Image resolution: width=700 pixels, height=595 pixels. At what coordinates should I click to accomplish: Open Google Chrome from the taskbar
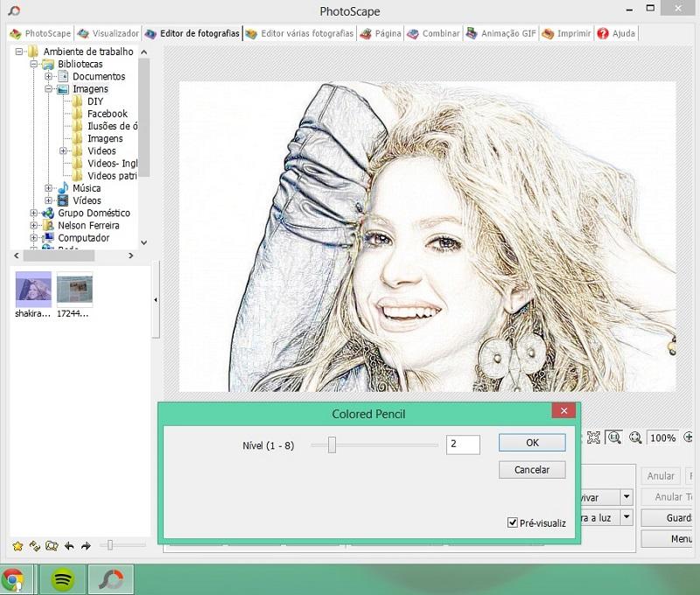pos(13,579)
